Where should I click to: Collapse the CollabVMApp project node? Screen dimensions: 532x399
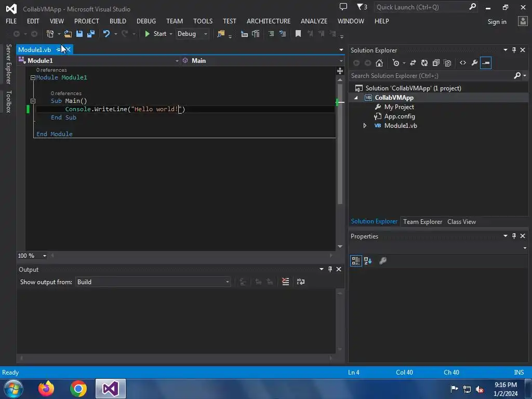pyautogui.click(x=356, y=98)
